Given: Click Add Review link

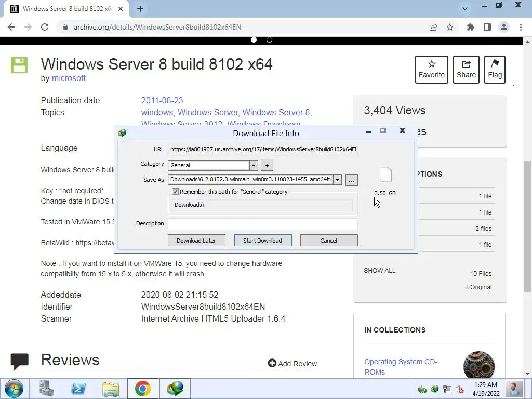Looking at the screenshot, I should [292, 363].
